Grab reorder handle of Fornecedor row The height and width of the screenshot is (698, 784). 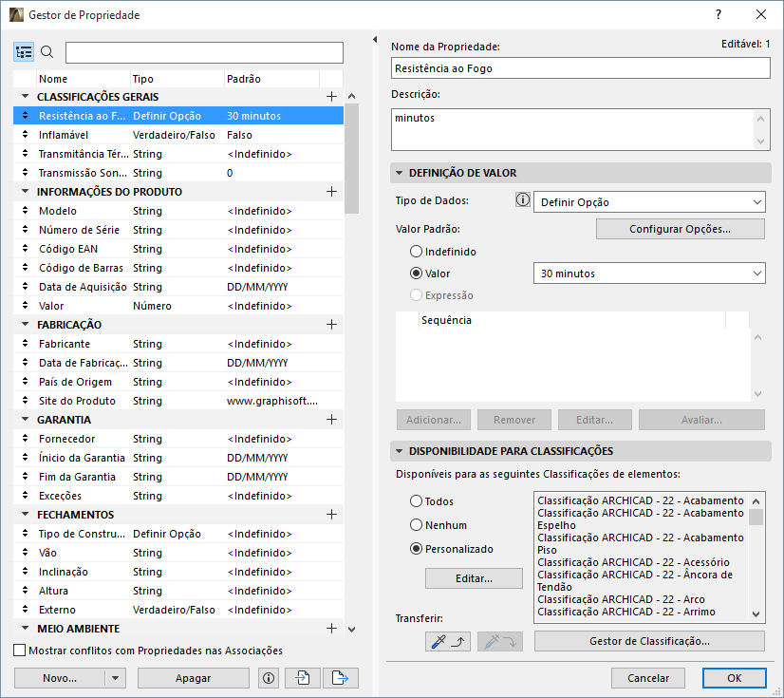[25, 439]
